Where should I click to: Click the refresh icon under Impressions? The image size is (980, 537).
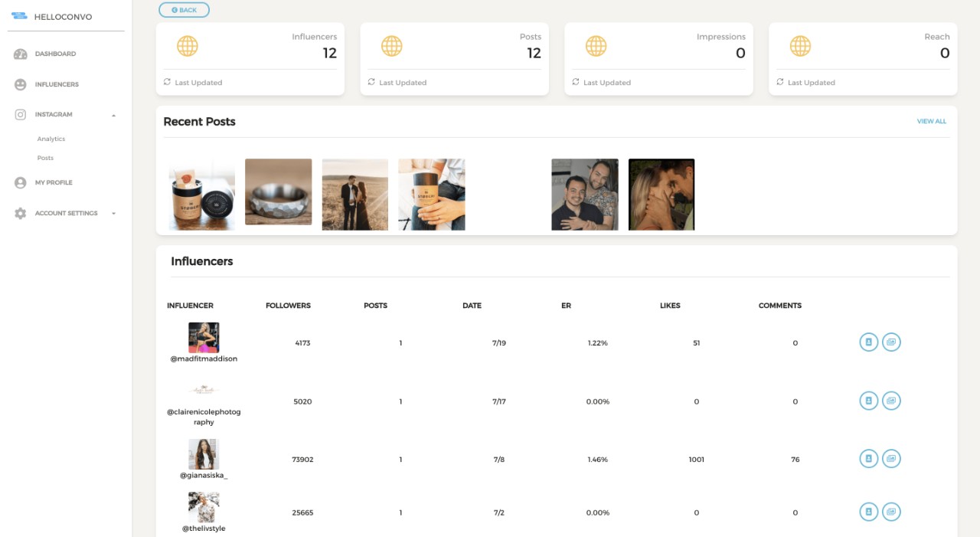click(x=575, y=82)
